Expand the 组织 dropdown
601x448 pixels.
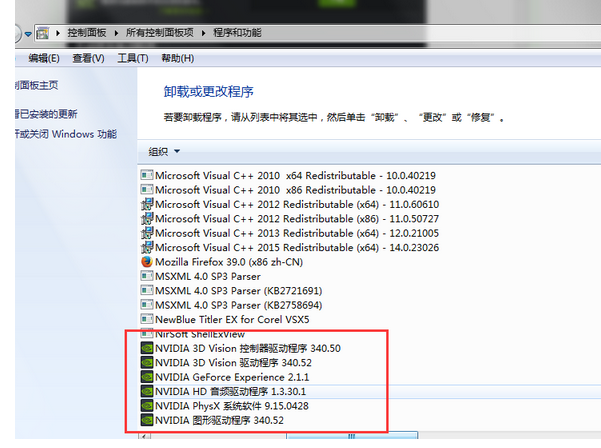point(164,152)
